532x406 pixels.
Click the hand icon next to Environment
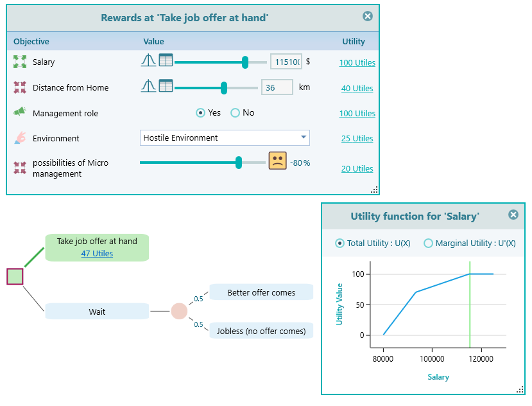point(19,137)
